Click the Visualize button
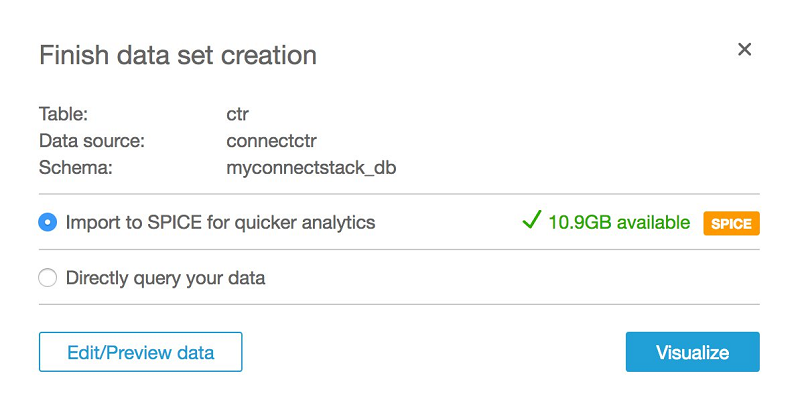Image resolution: width=800 pixels, height=404 pixels. point(692,352)
